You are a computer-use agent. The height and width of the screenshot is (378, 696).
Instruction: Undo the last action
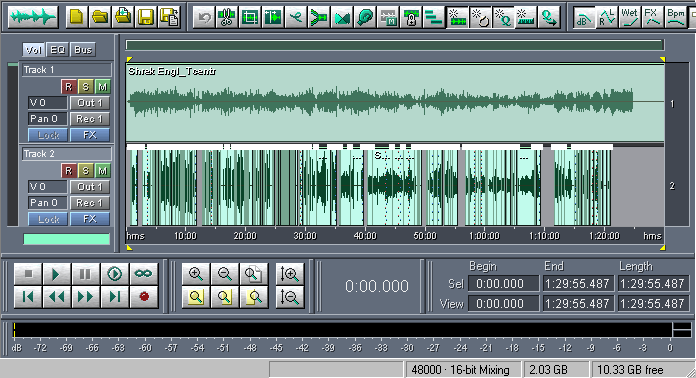tap(204, 17)
